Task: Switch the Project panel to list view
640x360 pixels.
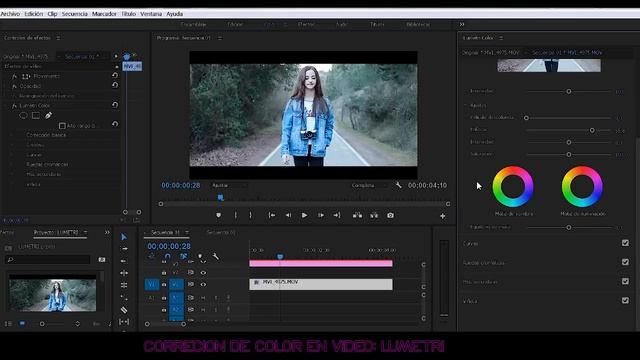Action: (8, 324)
